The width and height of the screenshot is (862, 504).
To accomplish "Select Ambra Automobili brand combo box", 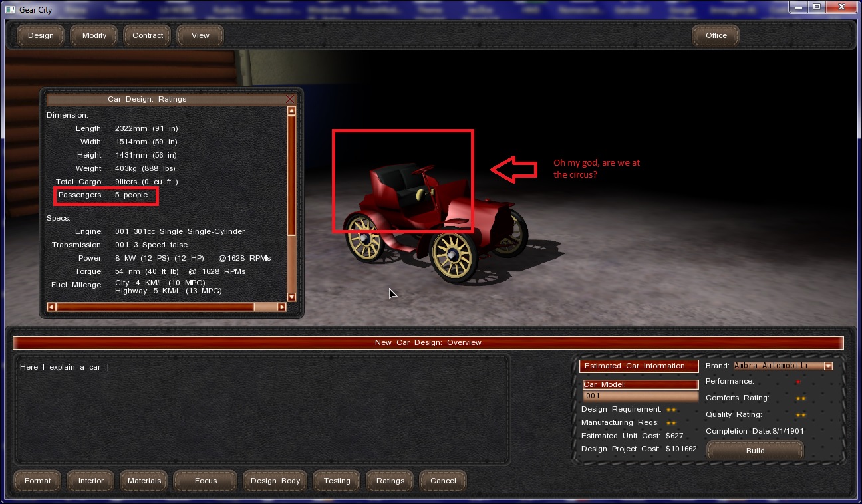I will tap(777, 366).
